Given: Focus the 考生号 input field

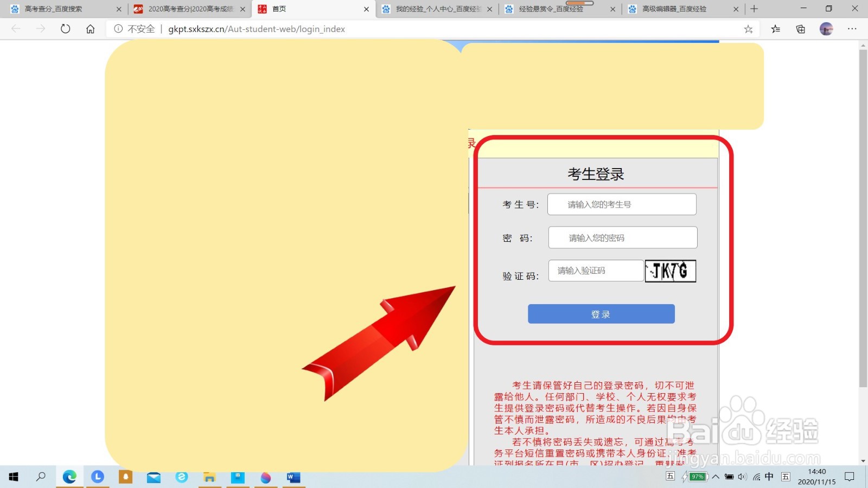Looking at the screenshot, I should [622, 204].
